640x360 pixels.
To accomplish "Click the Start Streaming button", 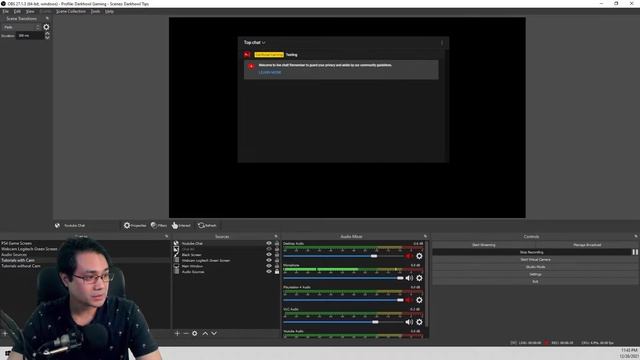I will 484,245.
